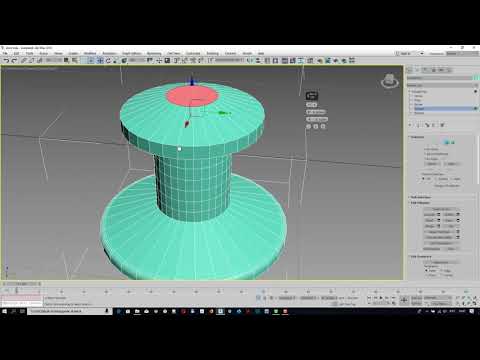Click the Mirror tool icon
The width and height of the screenshot is (480, 360).
[x=251, y=60]
